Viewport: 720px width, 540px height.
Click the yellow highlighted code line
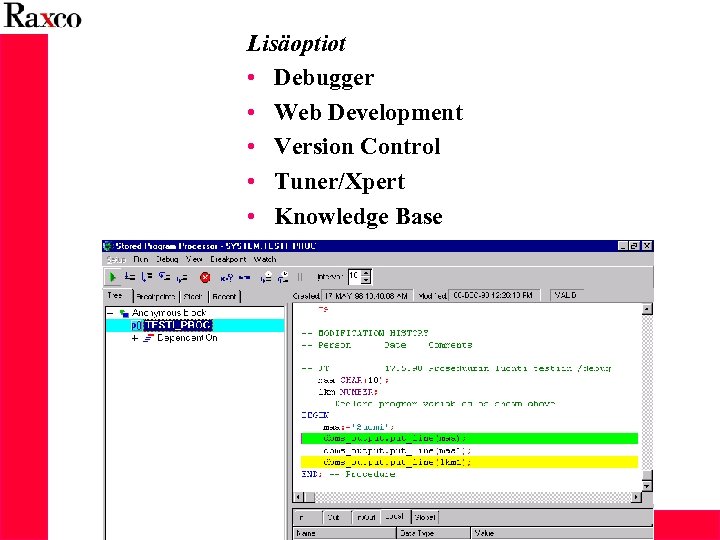tap(469, 462)
